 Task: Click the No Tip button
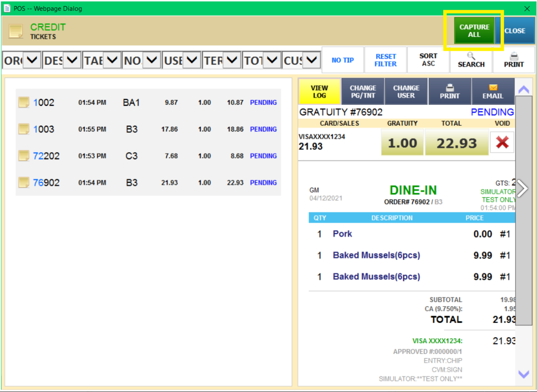click(x=343, y=60)
